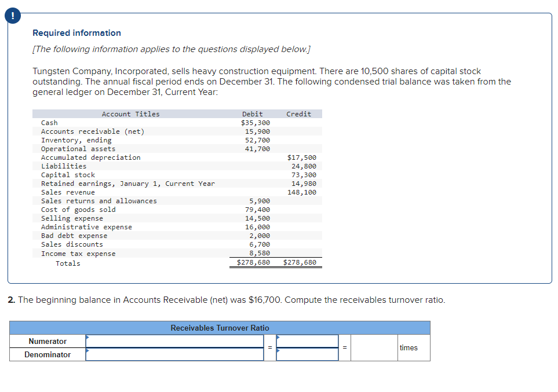
Task: Open the Numerator account dropdown triangle
Action: (87, 338)
